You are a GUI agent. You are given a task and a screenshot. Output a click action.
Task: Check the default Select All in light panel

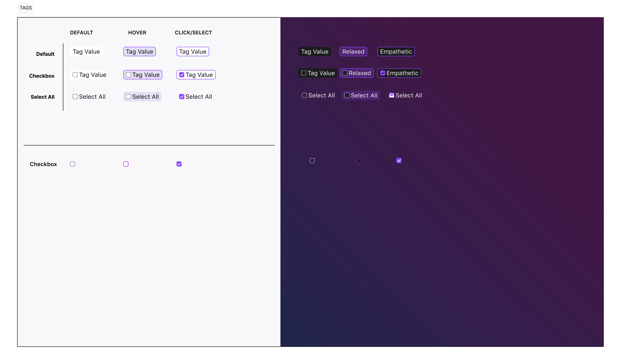click(75, 97)
